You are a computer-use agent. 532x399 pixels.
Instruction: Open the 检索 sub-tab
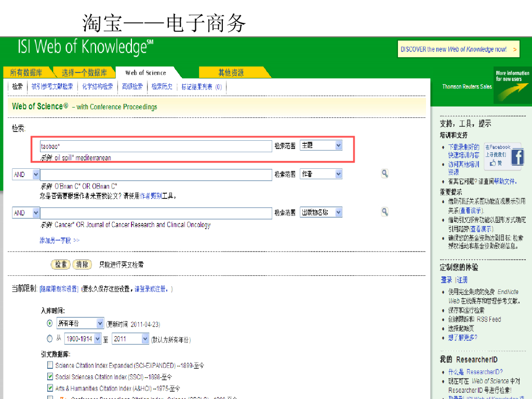coord(17,87)
